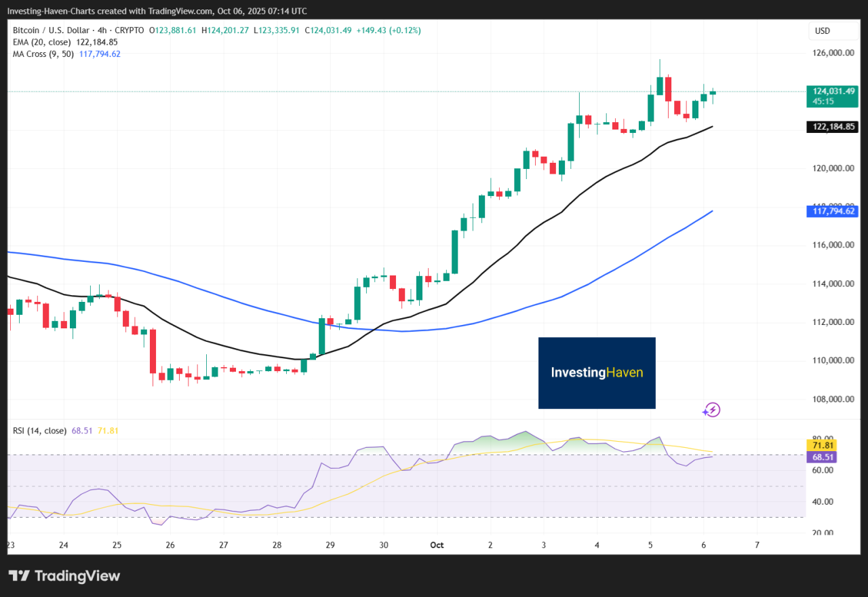868x597 pixels.
Task: Click the Oct label on date axis
Action: (437, 545)
